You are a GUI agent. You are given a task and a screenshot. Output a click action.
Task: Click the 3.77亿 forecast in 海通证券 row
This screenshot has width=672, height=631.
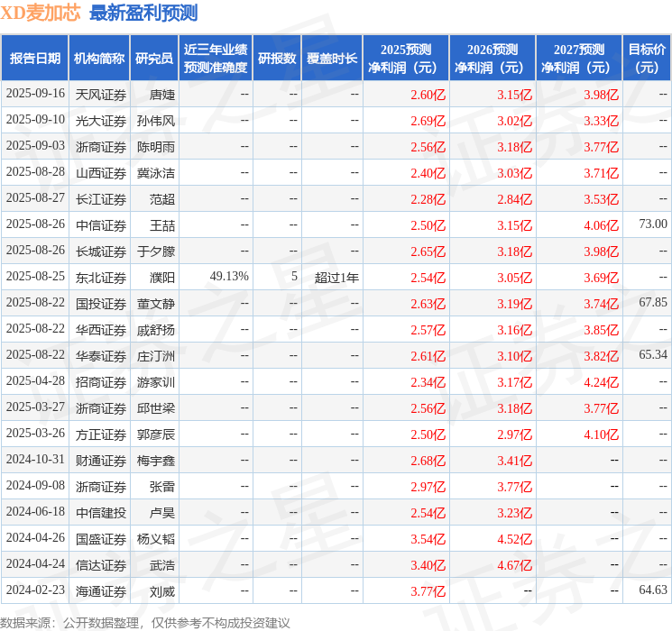(x=428, y=591)
